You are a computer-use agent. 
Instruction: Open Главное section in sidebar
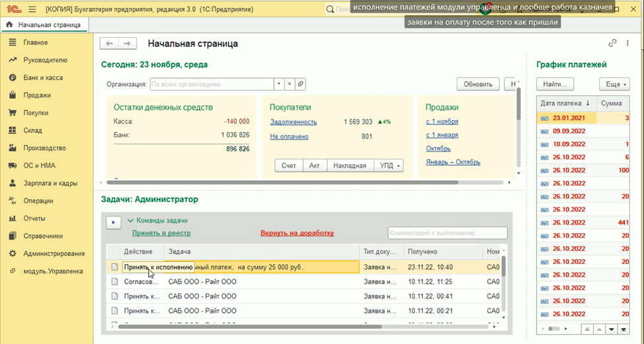(35, 43)
